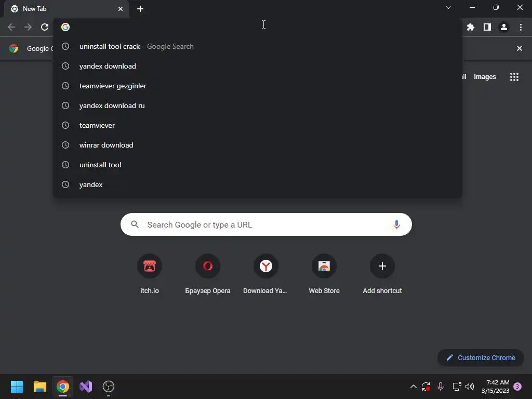The width and height of the screenshot is (532, 399).
Task: Open Visual Studio from the taskbar
Action: pyautogui.click(x=86, y=387)
